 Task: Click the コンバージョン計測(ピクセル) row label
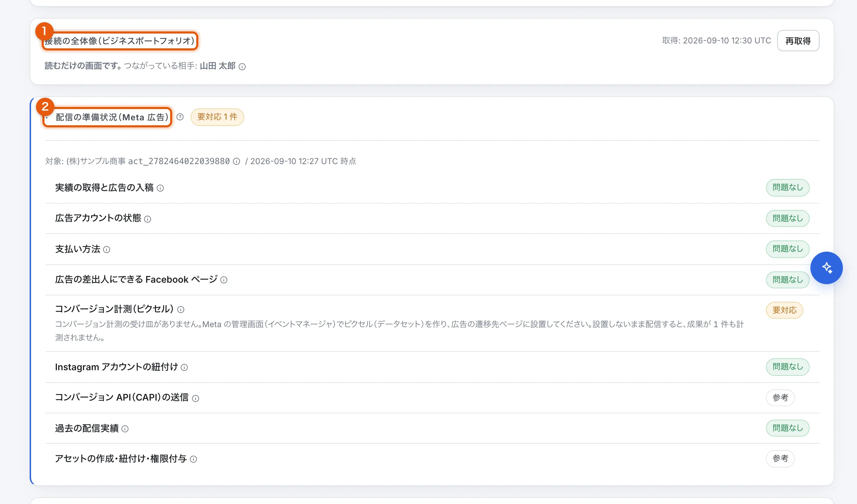tap(114, 309)
